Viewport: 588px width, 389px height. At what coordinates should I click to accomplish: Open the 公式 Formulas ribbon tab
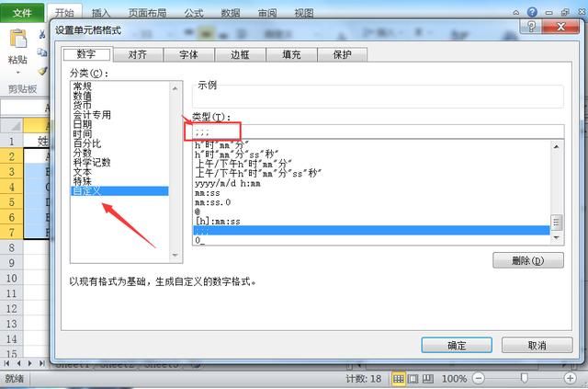tap(194, 13)
